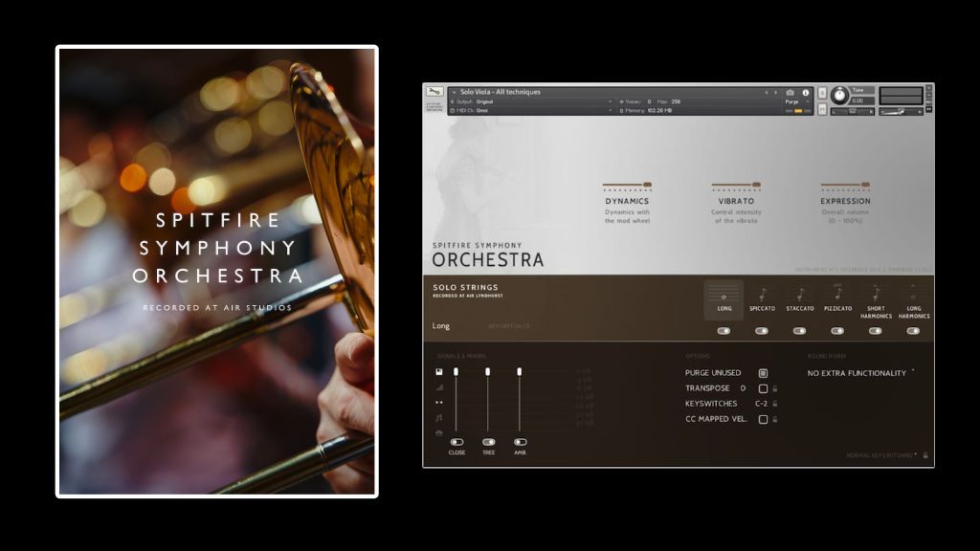Viewport: 980px width, 551px height.
Task: Go to next instrument arrow
Action: coord(775,93)
